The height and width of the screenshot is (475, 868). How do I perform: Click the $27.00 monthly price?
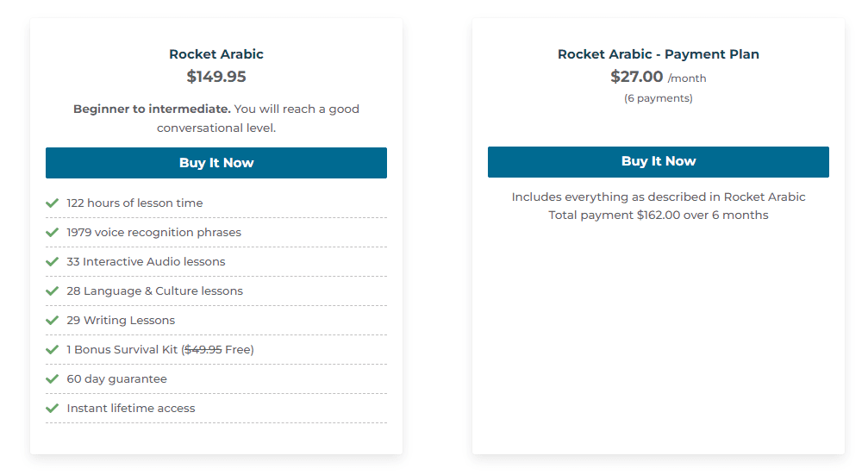click(x=637, y=77)
